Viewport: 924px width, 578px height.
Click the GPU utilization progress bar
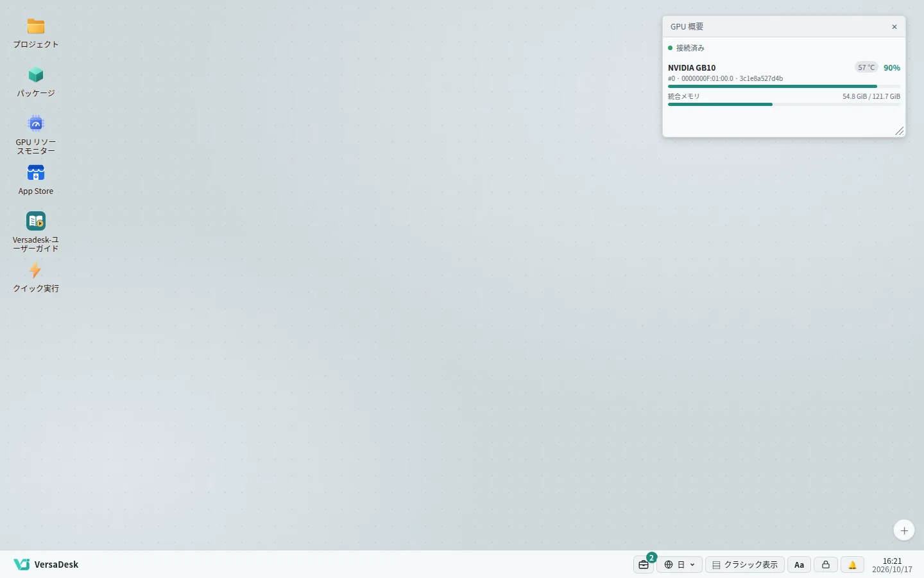pyautogui.click(x=784, y=86)
